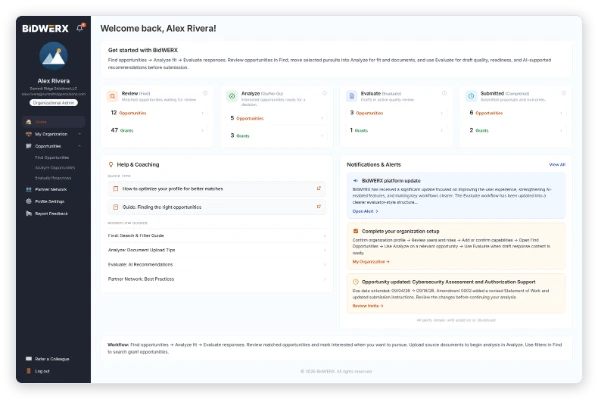Click the Opportunities sidebar icon
The width and height of the screenshot is (598, 399).
pos(29,146)
